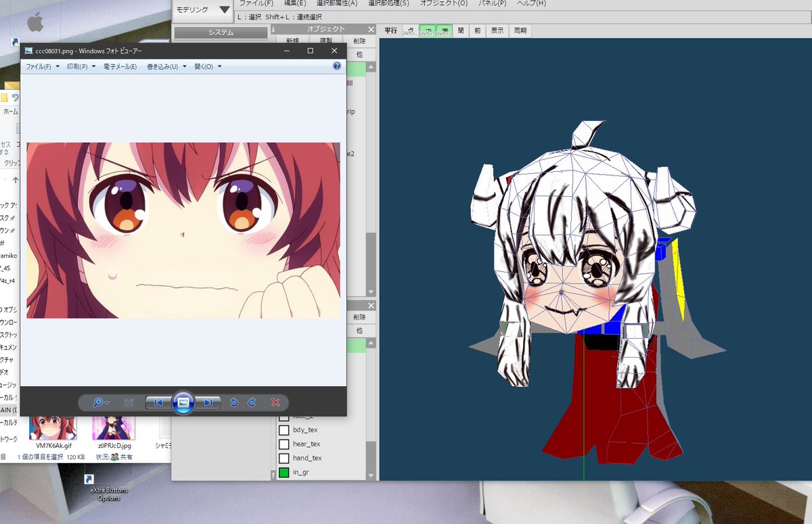The width and height of the screenshot is (812, 524).
Task: Toggle the 前 front display
Action: click(x=478, y=30)
